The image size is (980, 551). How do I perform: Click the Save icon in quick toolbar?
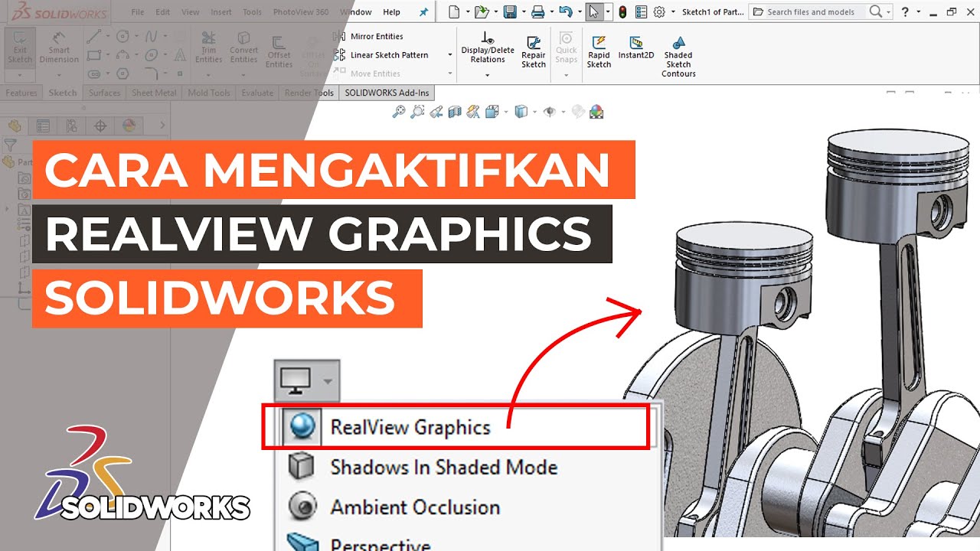pos(509,11)
